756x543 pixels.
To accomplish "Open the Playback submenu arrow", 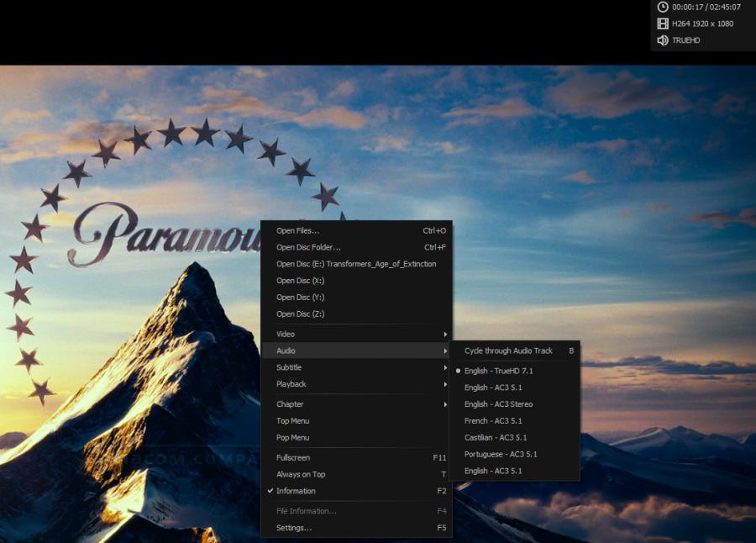I will [x=445, y=384].
